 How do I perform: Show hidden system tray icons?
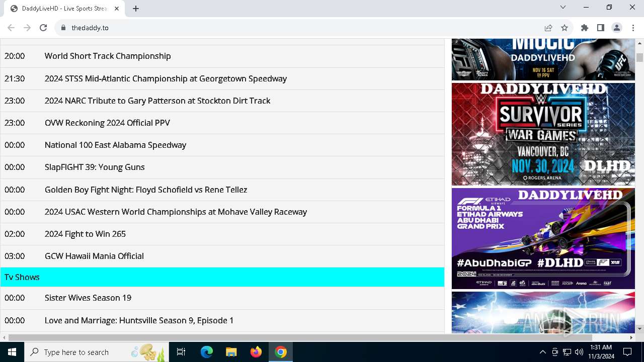[542, 352]
